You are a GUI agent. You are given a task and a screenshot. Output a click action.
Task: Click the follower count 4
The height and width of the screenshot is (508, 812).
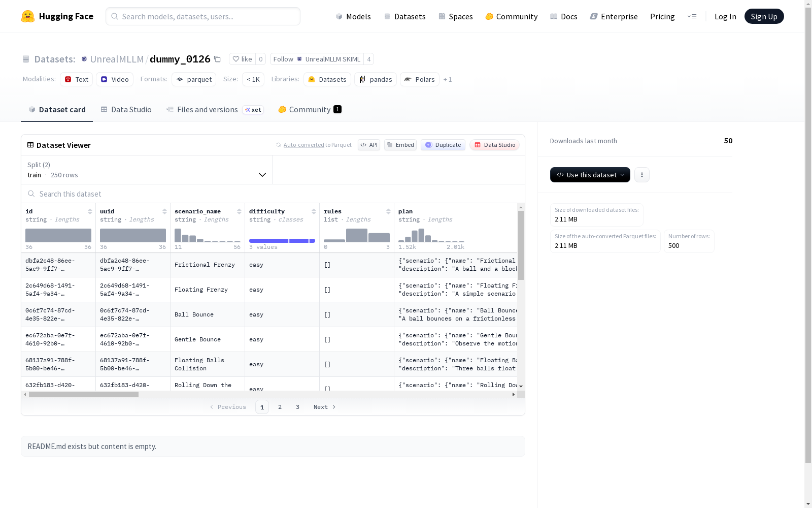click(369, 59)
